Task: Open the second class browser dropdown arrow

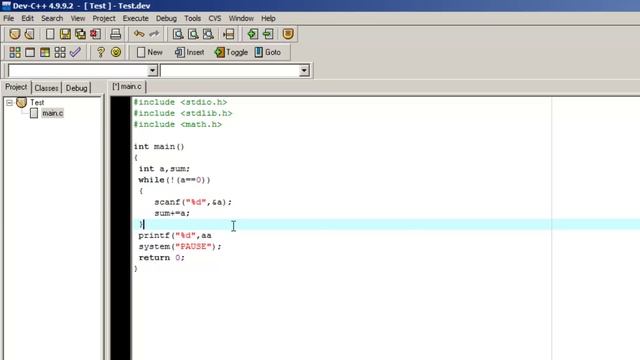Action: click(304, 71)
